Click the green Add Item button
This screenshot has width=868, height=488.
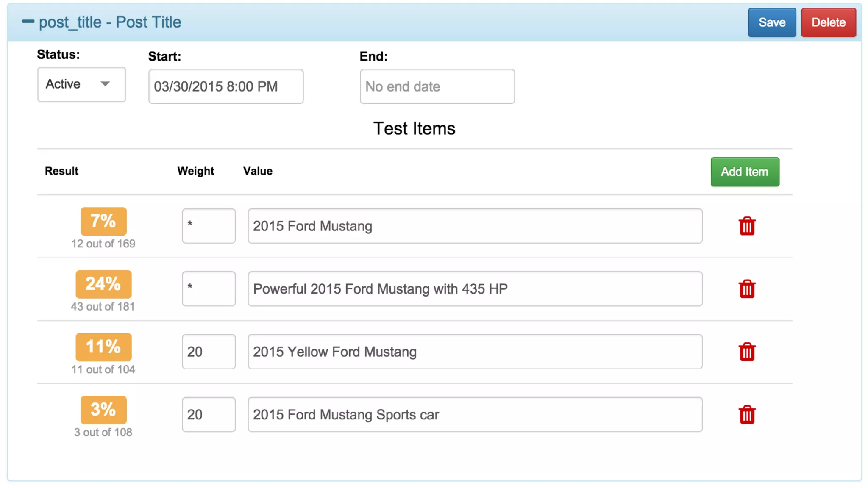pos(745,172)
